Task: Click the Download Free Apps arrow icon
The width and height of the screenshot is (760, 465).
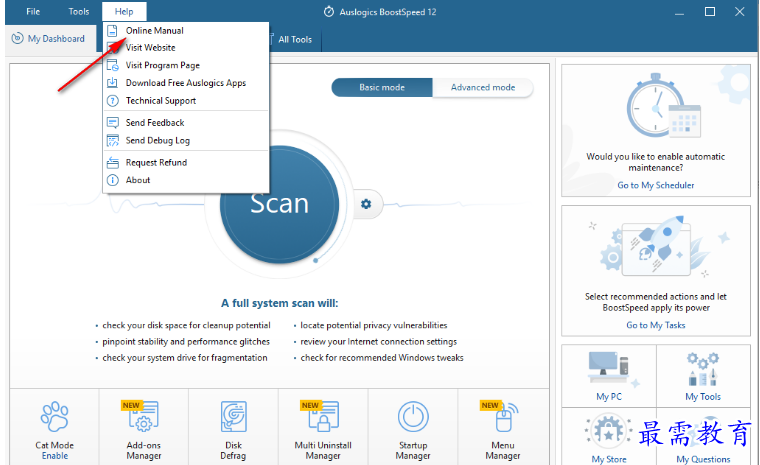Action: click(112, 82)
